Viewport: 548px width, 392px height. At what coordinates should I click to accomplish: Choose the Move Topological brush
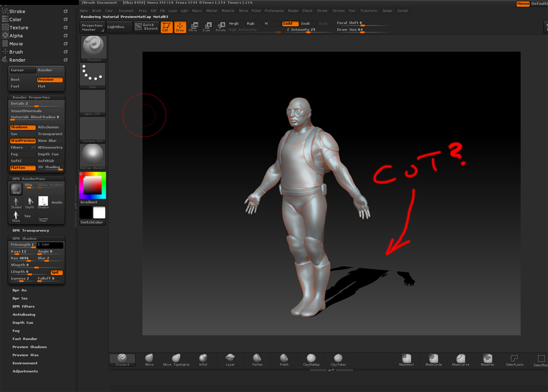click(176, 360)
